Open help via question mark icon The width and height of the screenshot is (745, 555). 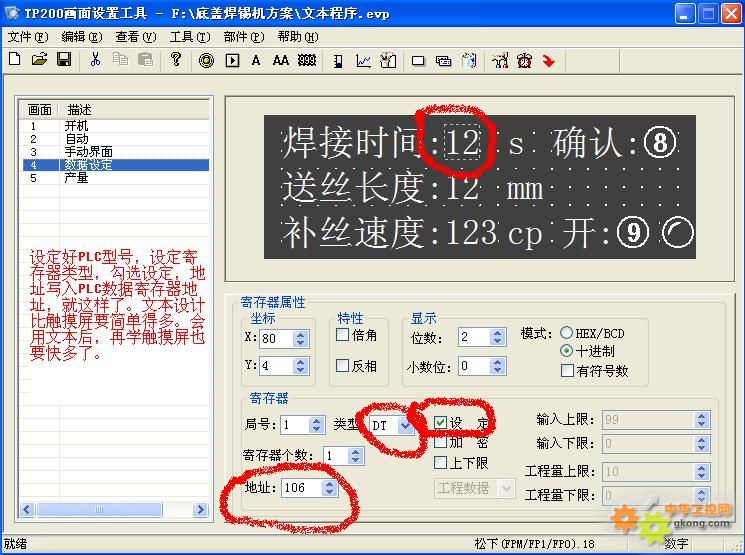(176, 59)
